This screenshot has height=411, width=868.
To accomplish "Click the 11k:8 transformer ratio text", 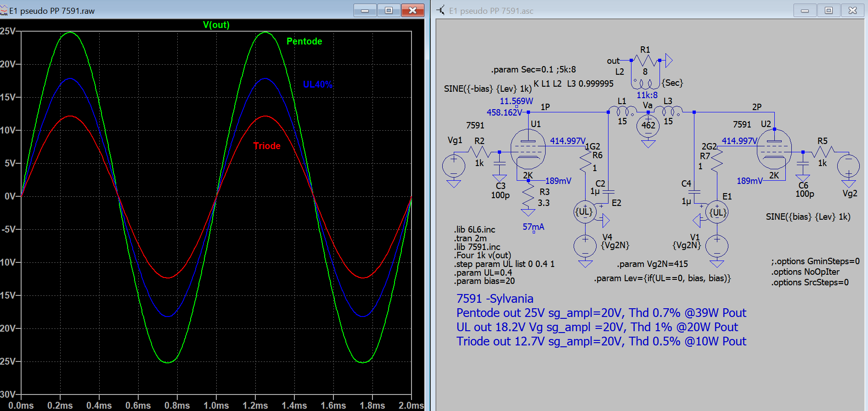I will [647, 95].
